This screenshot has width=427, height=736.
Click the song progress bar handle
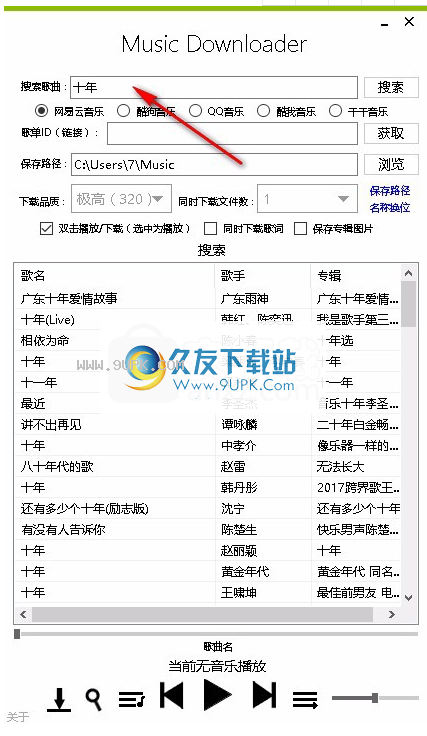point(17,634)
